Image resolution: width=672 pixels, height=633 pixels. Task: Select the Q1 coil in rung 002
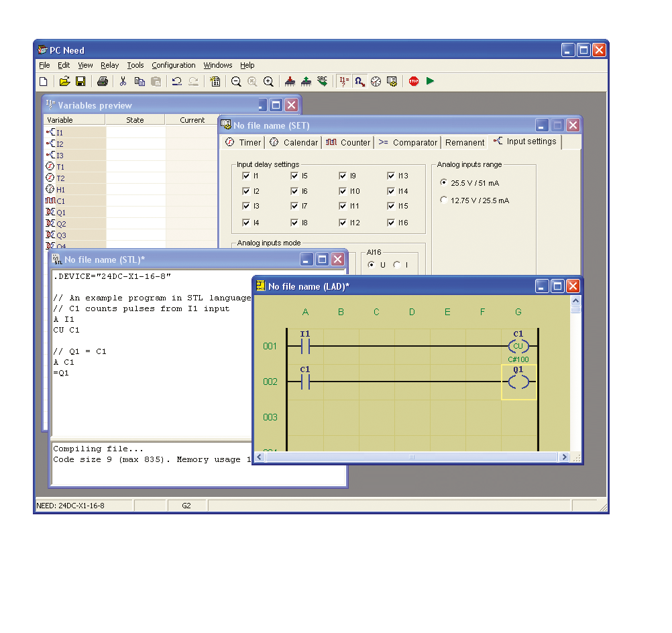(x=518, y=382)
